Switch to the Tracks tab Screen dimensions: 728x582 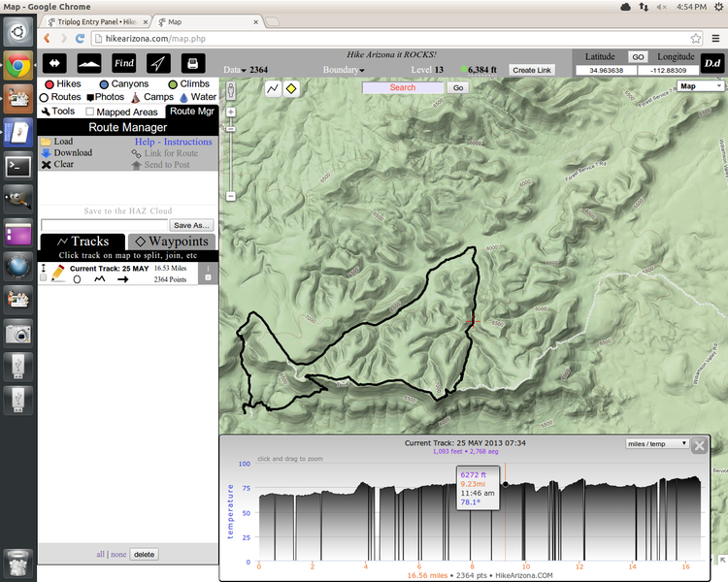click(83, 242)
